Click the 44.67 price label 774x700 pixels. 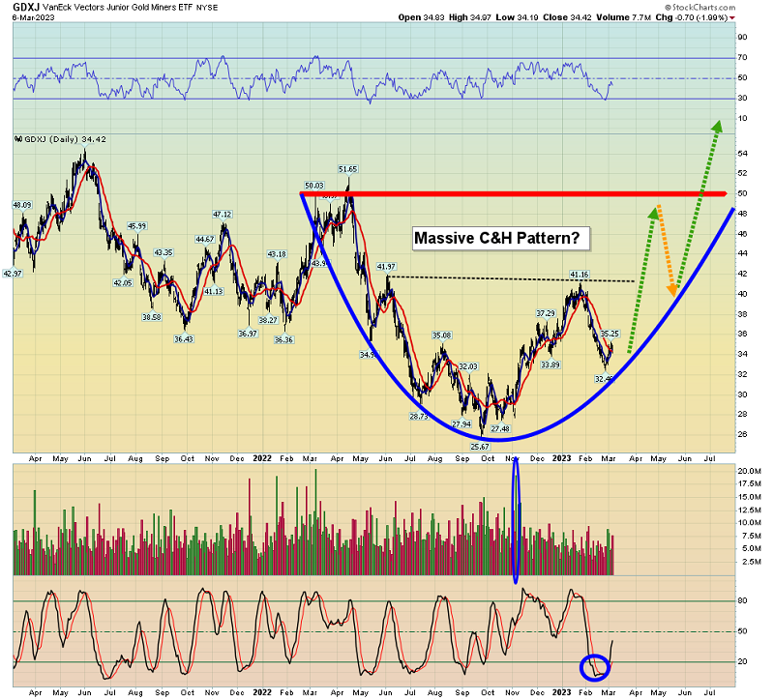(205, 240)
